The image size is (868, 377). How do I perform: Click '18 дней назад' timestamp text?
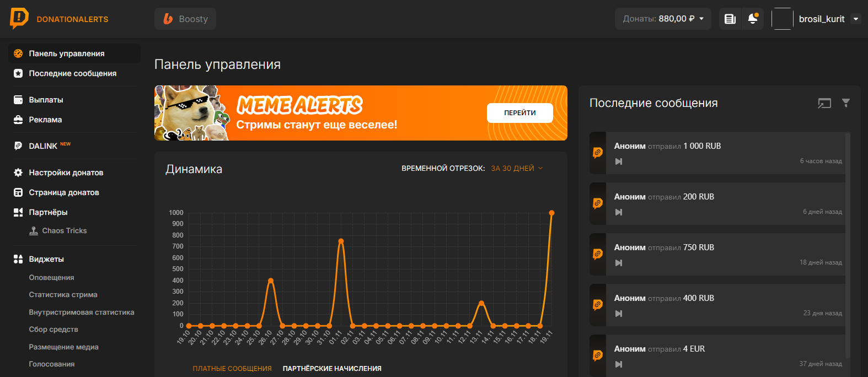pos(821,262)
